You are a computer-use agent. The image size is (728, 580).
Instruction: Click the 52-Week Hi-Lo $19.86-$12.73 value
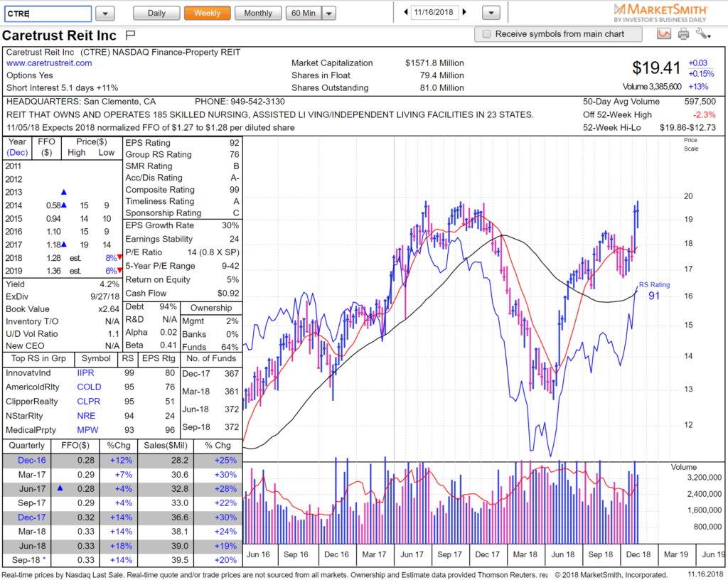point(687,128)
